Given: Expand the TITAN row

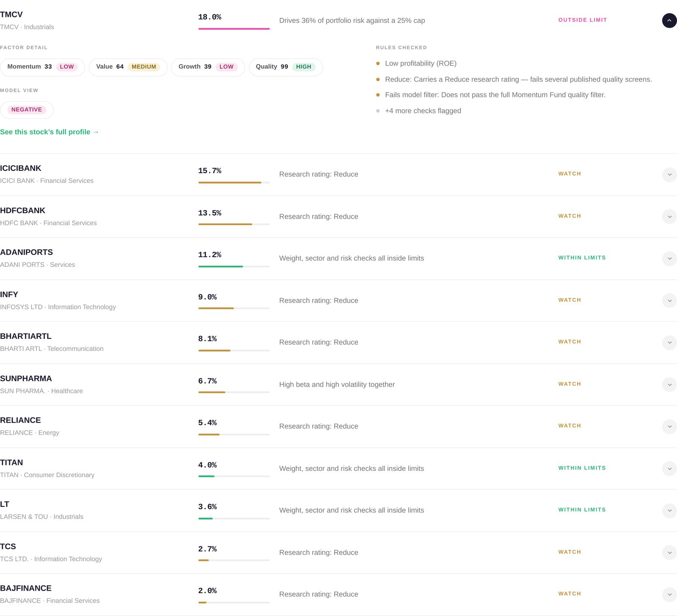Looking at the screenshot, I should click(669, 469).
